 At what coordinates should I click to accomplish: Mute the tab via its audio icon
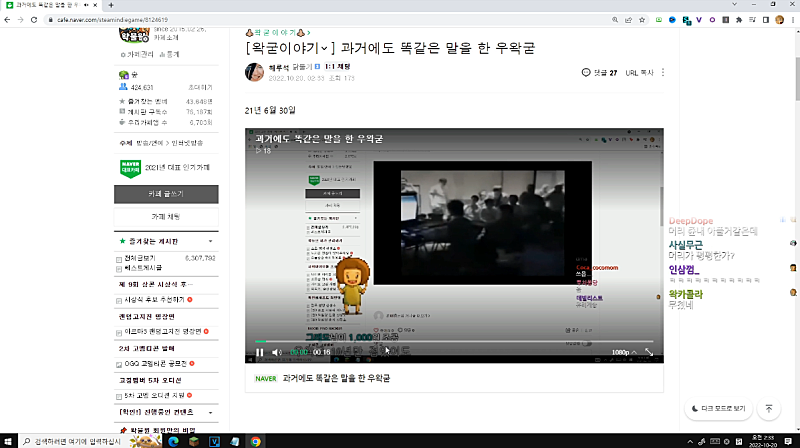tap(86, 5)
